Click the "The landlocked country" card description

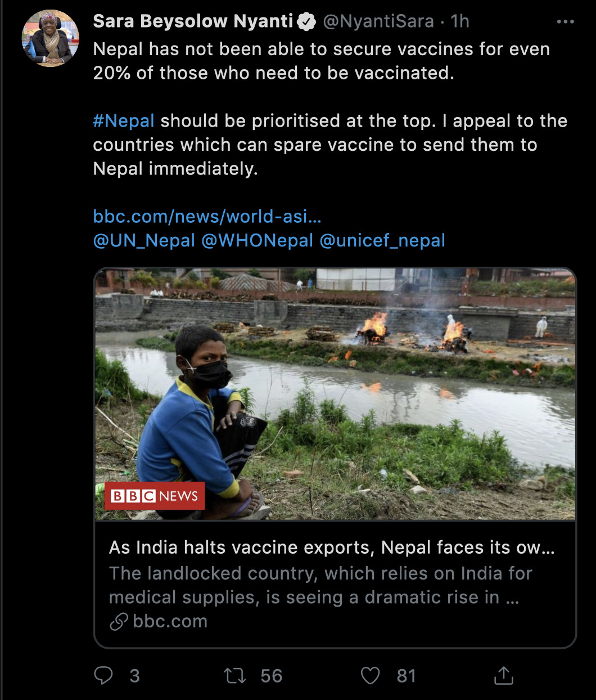click(320, 585)
